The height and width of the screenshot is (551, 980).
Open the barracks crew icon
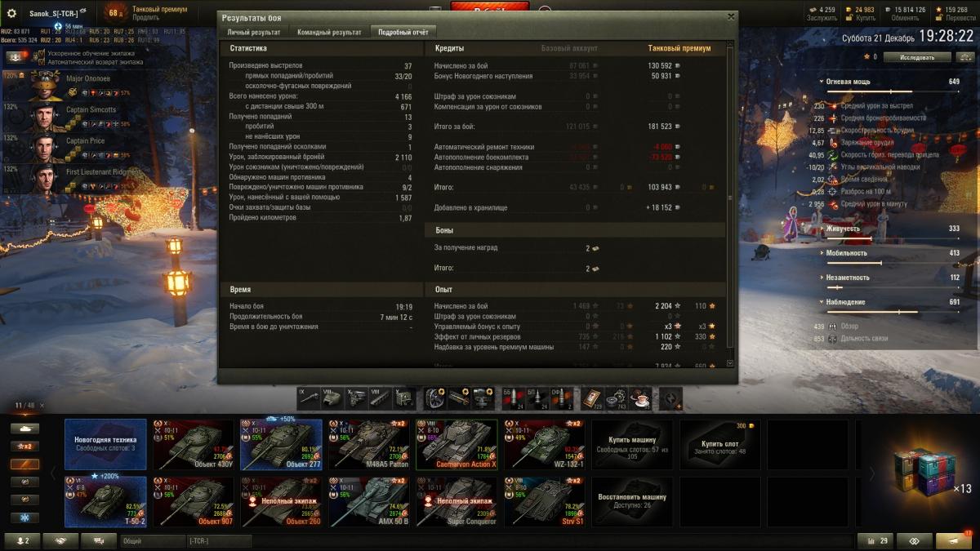[x=17, y=57]
